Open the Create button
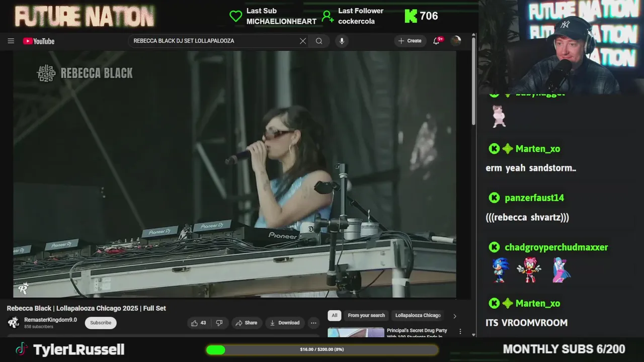The height and width of the screenshot is (362, 644). [x=410, y=41]
